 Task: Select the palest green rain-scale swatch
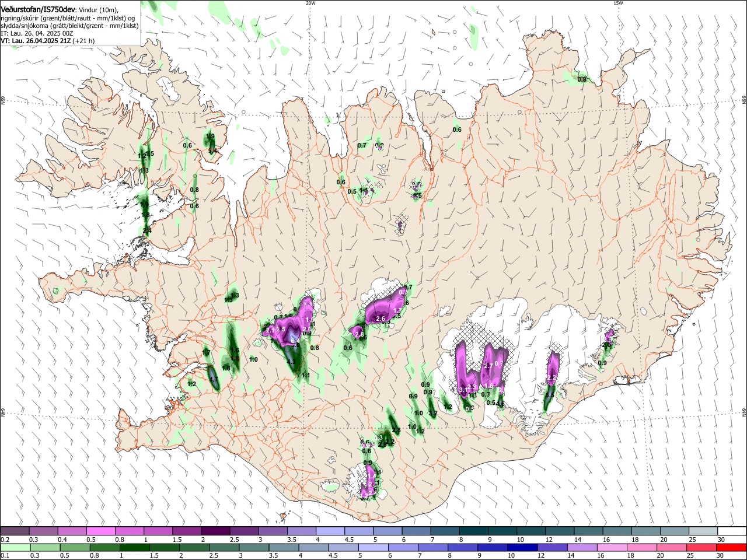pyautogui.click(x=15, y=548)
